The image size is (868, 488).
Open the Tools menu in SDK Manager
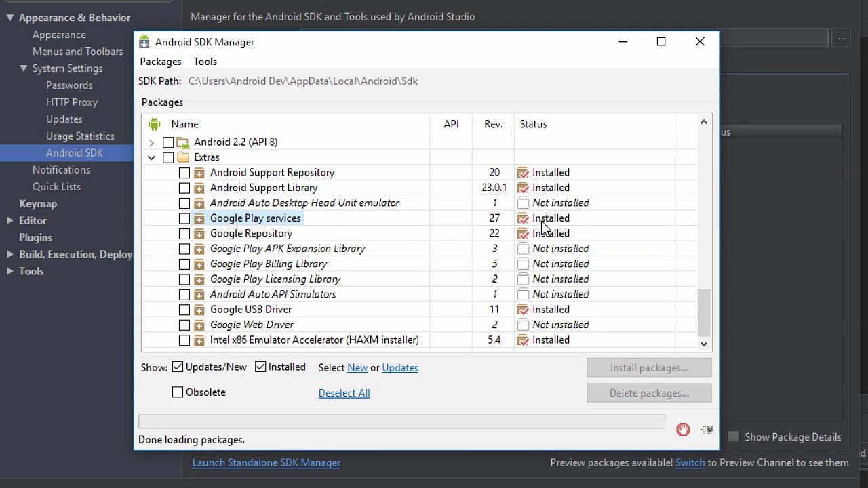(x=205, y=62)
